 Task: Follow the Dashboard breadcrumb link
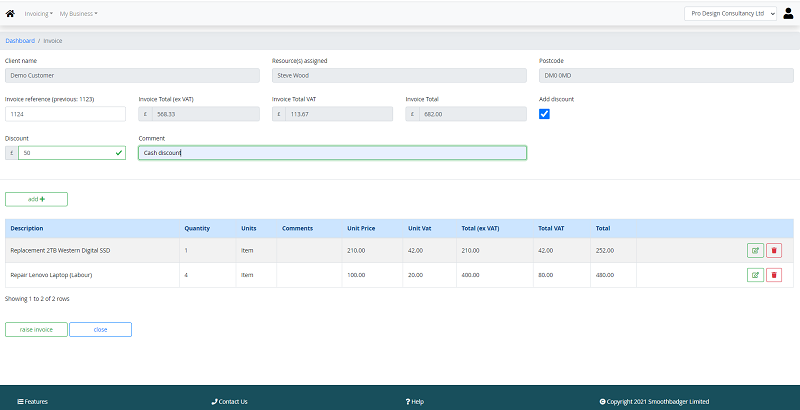(20, 41)
